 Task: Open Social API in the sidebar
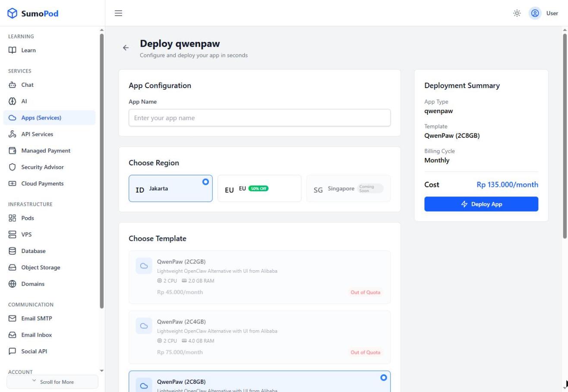coord(49,351)
